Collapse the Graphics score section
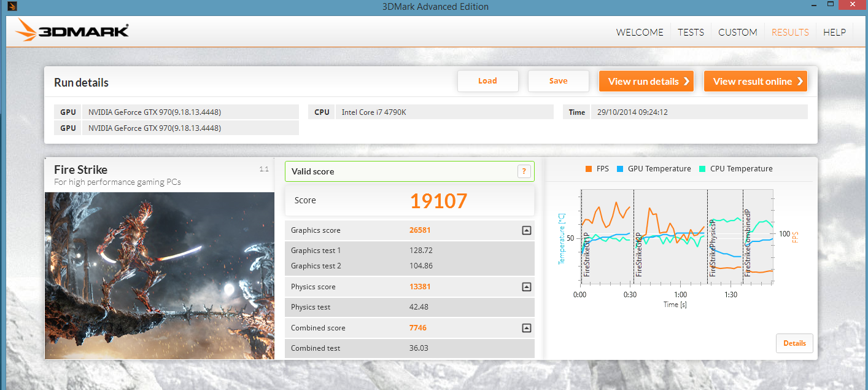 click(x=526, y=230)
